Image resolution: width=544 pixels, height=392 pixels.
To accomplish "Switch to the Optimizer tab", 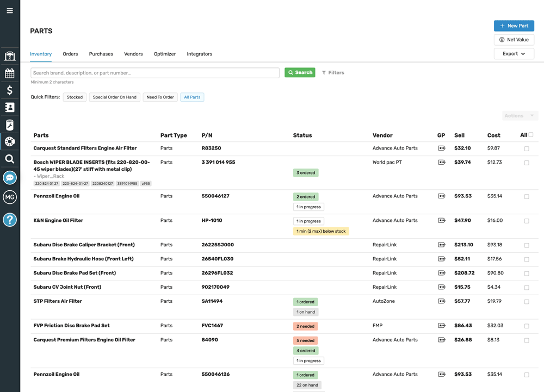I will click(165, 54).
